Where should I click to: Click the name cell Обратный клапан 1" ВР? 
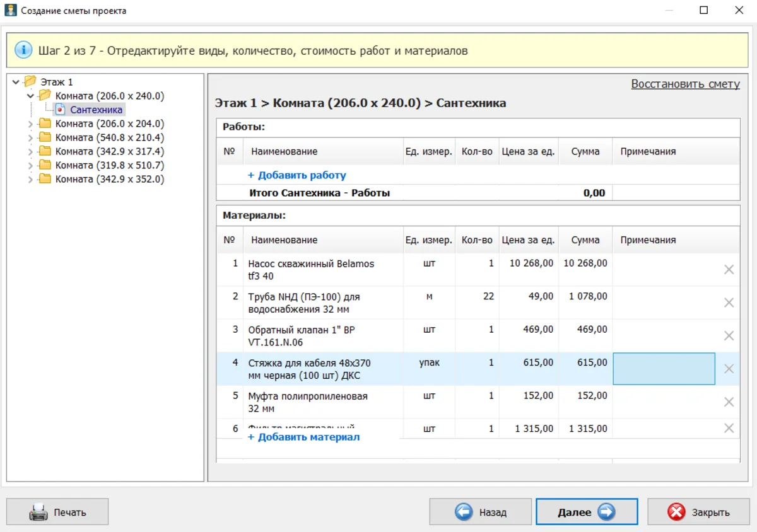pos(324,336)
